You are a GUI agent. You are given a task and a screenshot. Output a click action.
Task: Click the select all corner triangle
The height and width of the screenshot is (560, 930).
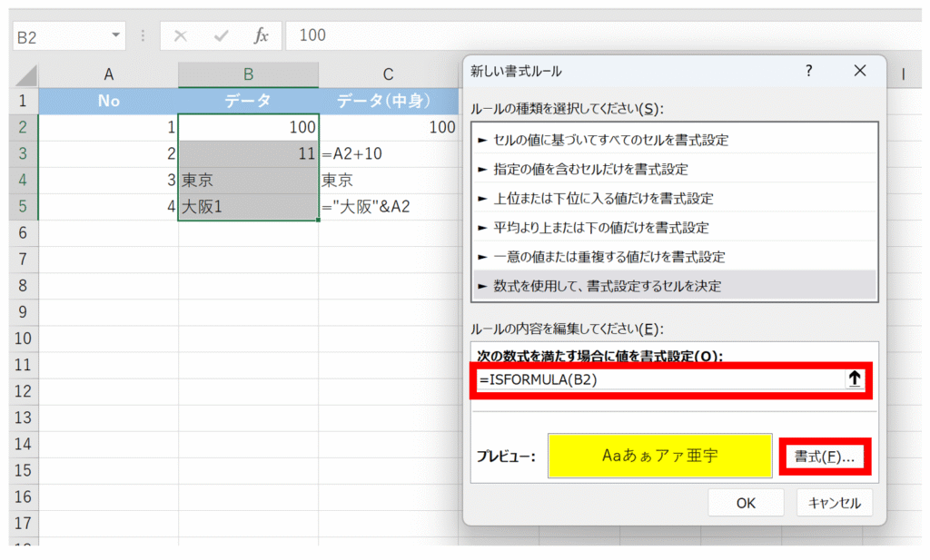pyautogui.click(x=25, y=75)
